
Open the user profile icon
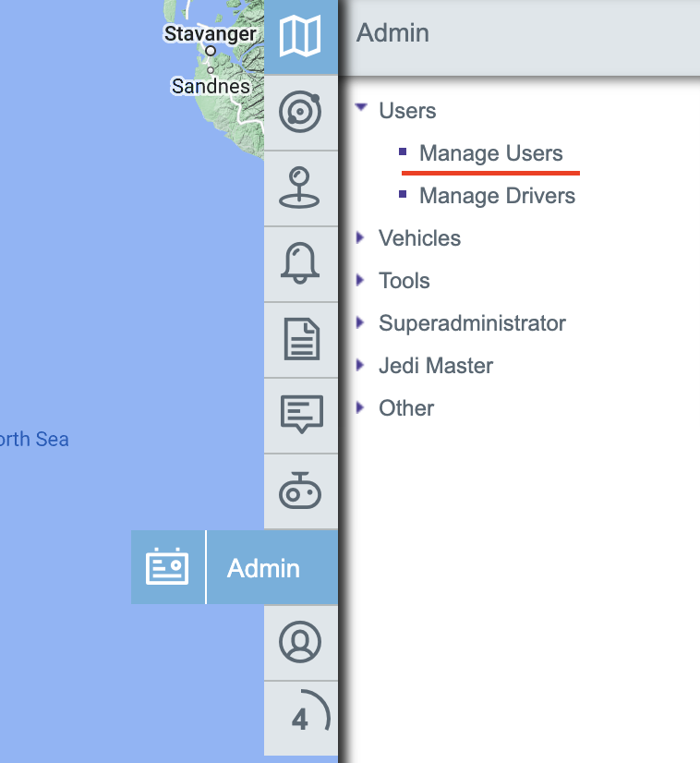[x=300, y=642]
